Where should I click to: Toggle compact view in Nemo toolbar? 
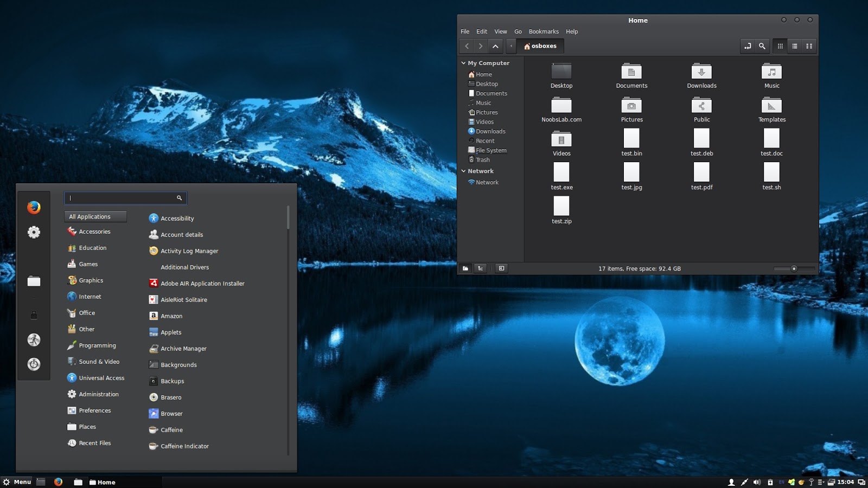pos(809,46)
